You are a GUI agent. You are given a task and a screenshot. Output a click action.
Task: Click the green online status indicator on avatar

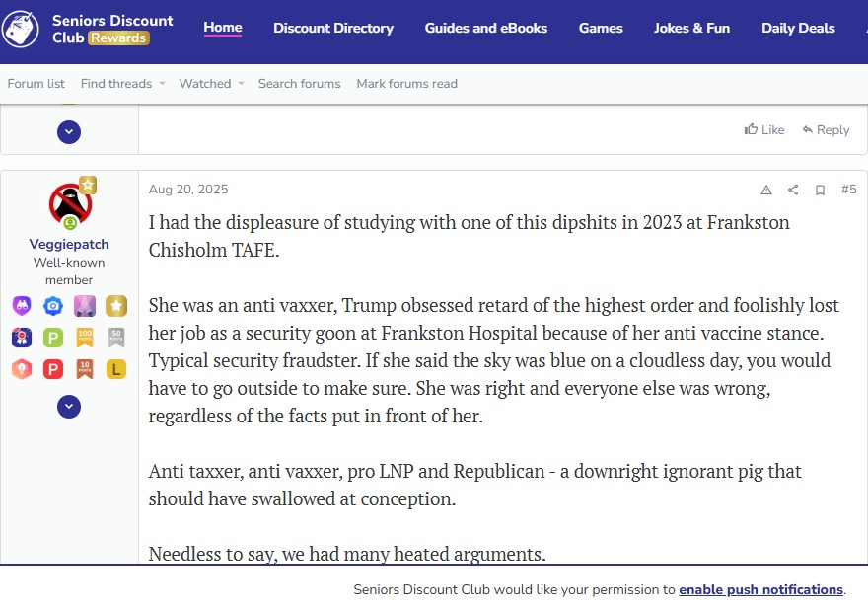coord(70,223)
